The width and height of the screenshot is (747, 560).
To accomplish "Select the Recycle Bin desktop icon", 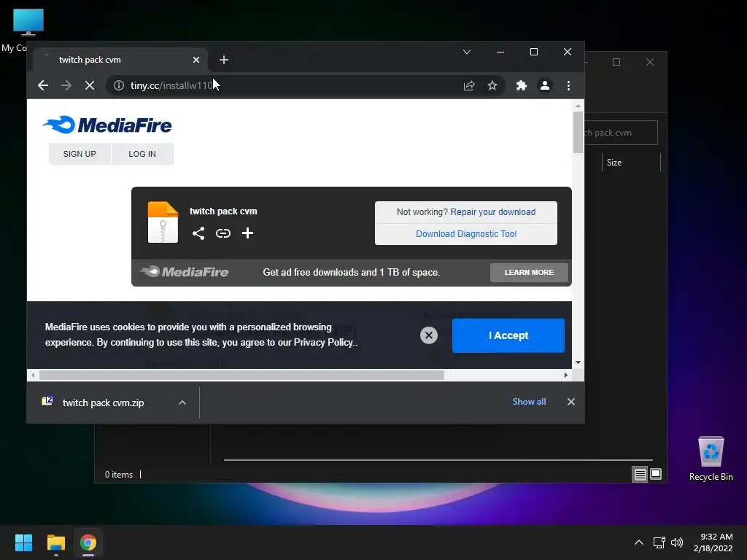I will click(711, 459).
